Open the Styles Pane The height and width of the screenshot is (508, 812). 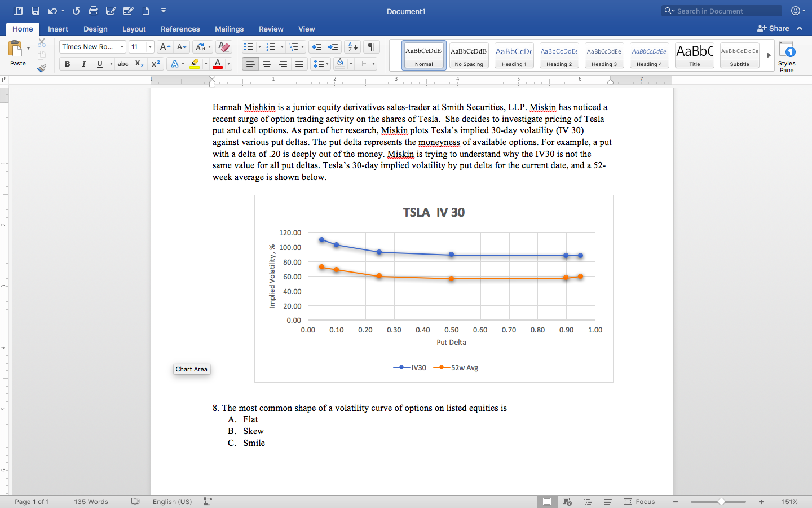coord(787,56)
